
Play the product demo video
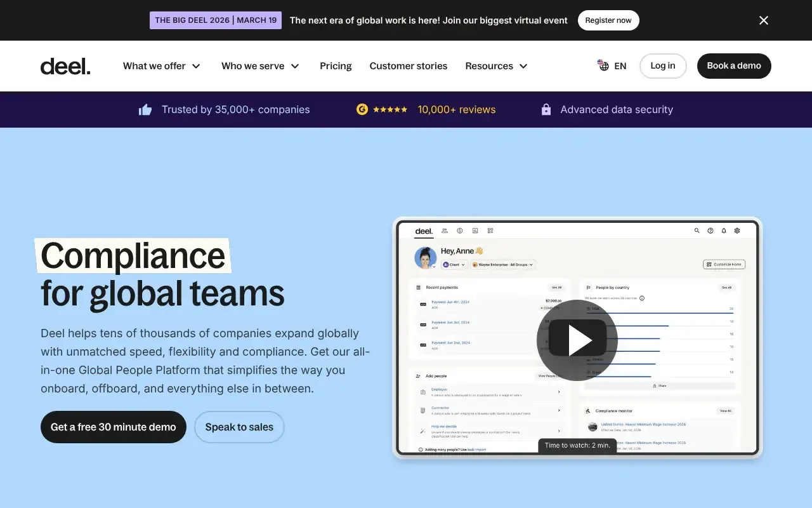[577, 340]
